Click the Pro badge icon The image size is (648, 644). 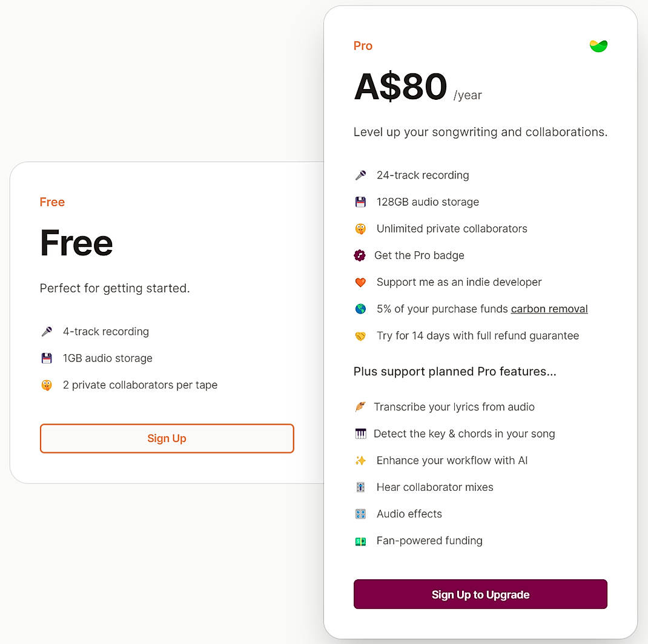[360, 255]
